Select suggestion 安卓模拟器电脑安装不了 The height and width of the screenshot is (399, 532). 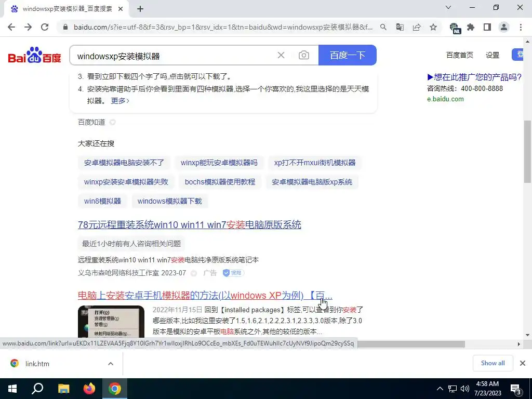pos(124,163)
